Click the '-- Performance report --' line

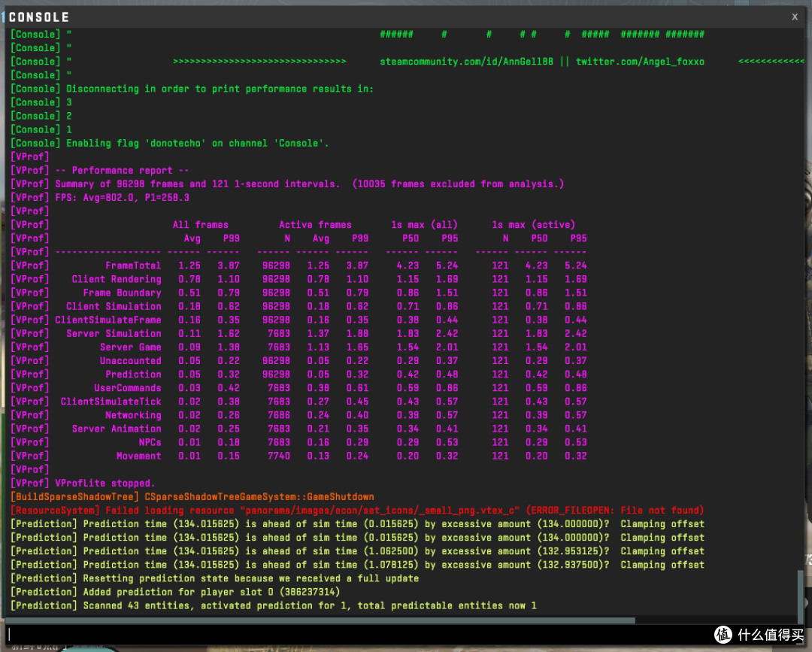point(100,171)
